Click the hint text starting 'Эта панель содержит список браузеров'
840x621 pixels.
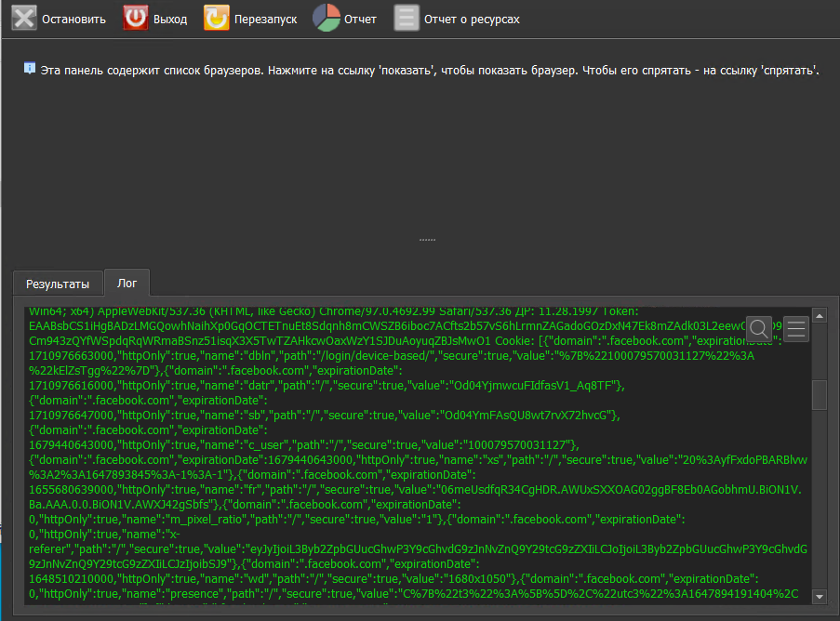pyautogui.click(x=430, y=70)
